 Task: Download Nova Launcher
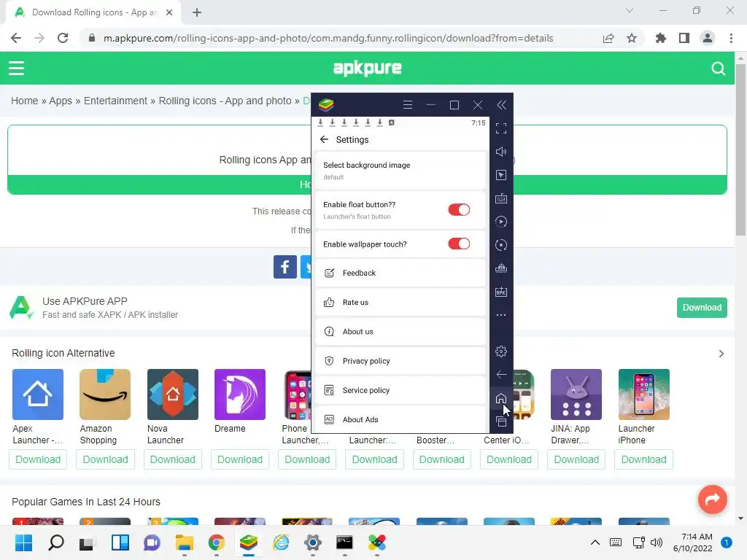click(x=172, y=459)
